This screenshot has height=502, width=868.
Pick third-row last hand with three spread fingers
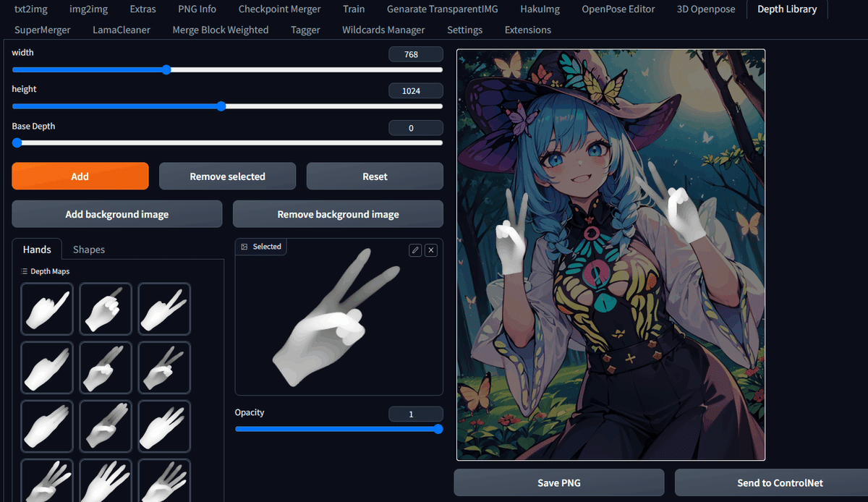pos(164,426)
